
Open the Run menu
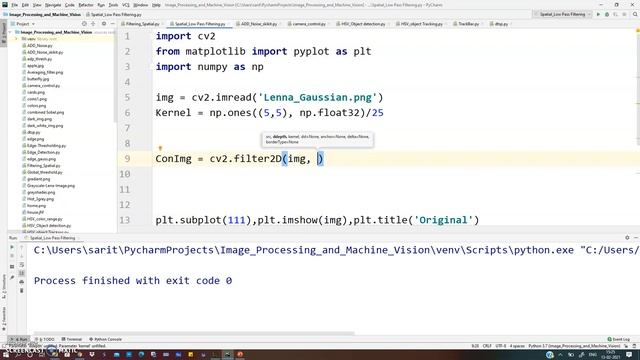click(x=101, y=5)
